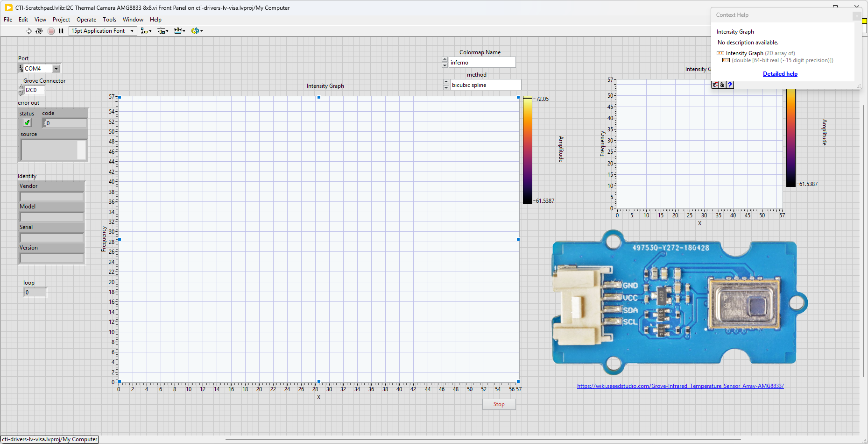
Task: Click the Run Continuously icon
Action: point(39,31)
